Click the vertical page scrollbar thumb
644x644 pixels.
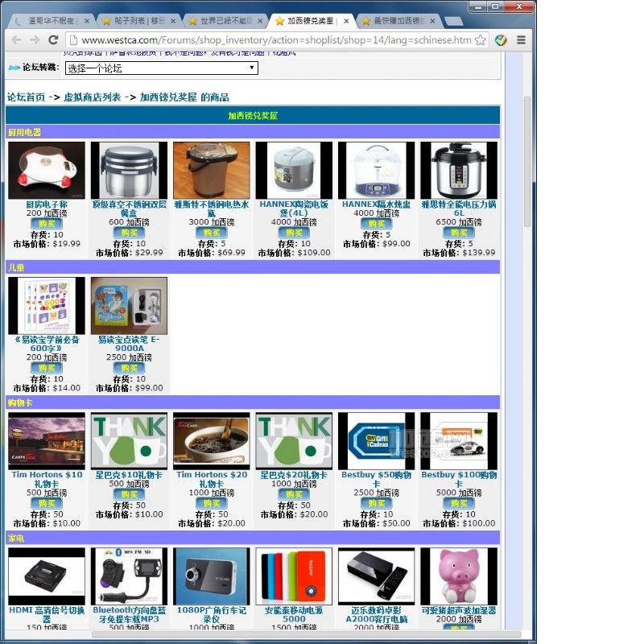tap(527, 161)
